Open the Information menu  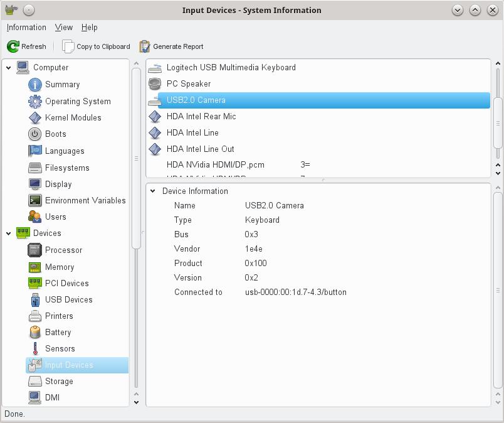[26, 28]
